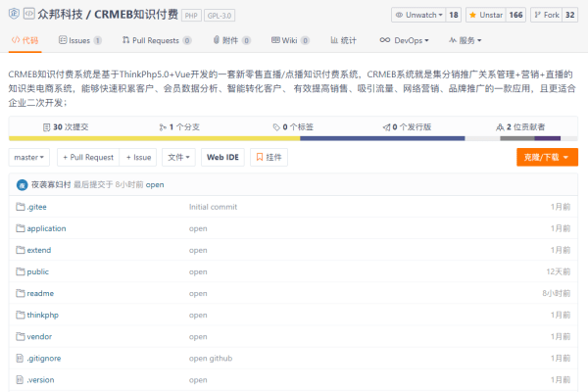View the 0 个发行版 releases
This screenshot has width=588, height=392.
click(407, 127)
